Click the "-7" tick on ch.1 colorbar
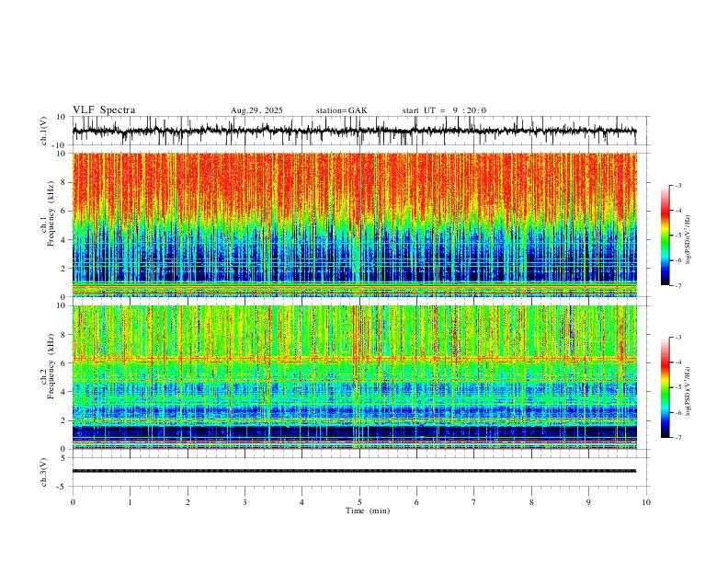Screen dimensions: 728x563 coord(678,285)
